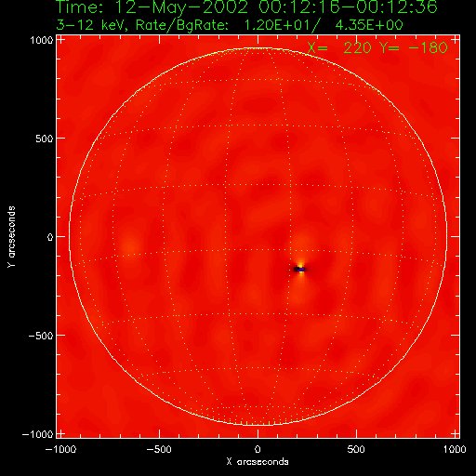Viewport: 476px width, 476px height.
Task: Click the 500 tick label on the Y axis
Action: click(45, 139)
